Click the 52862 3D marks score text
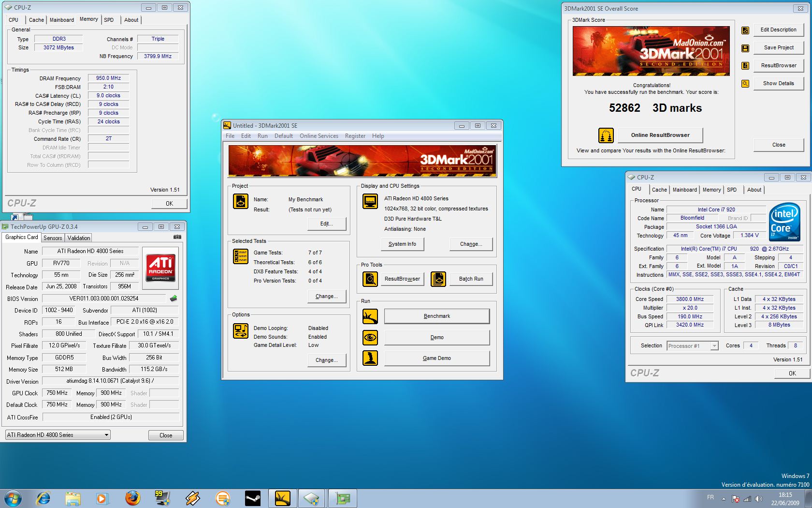 (655, 108)
